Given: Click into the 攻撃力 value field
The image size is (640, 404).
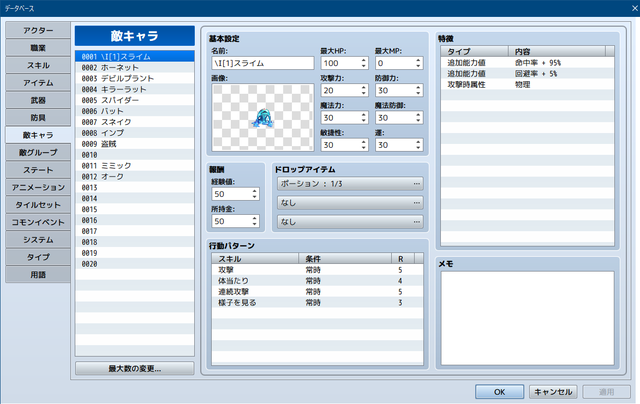Looking at the screenshot, I should click(x=340, y=91).
